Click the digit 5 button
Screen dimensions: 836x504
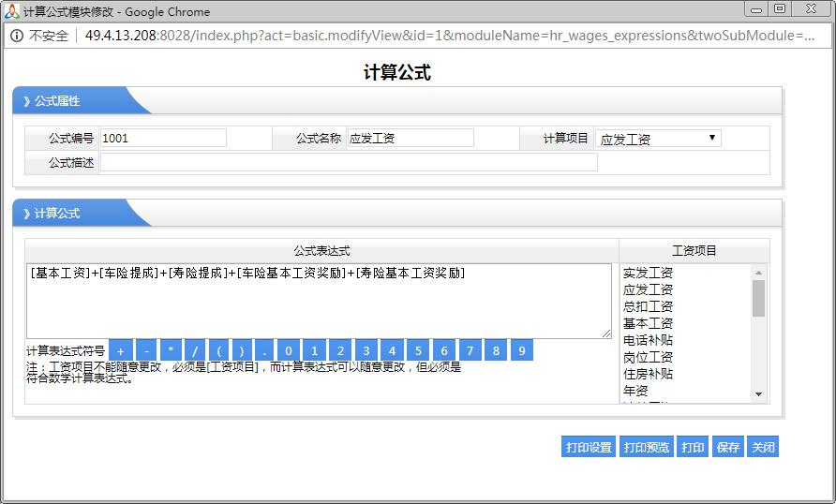[x=418, y=350]
